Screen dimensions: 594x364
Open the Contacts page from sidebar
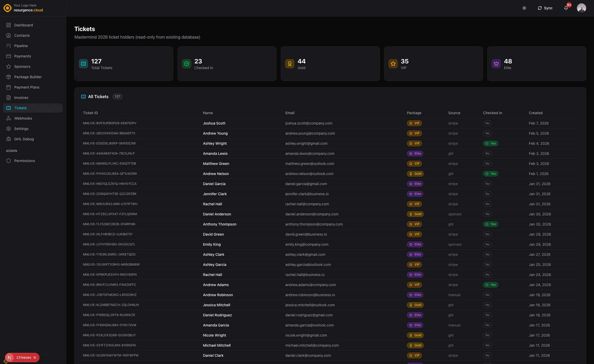pyautogui.click(x=22, y=35)
